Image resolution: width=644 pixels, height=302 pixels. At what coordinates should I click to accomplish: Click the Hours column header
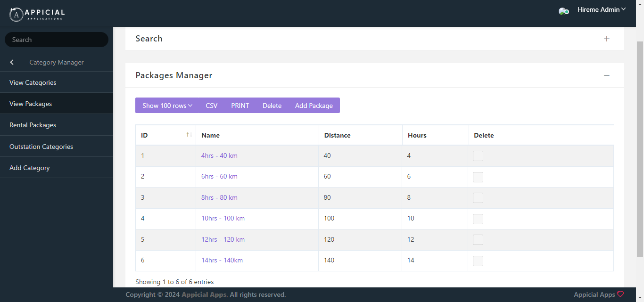point(435,135)
